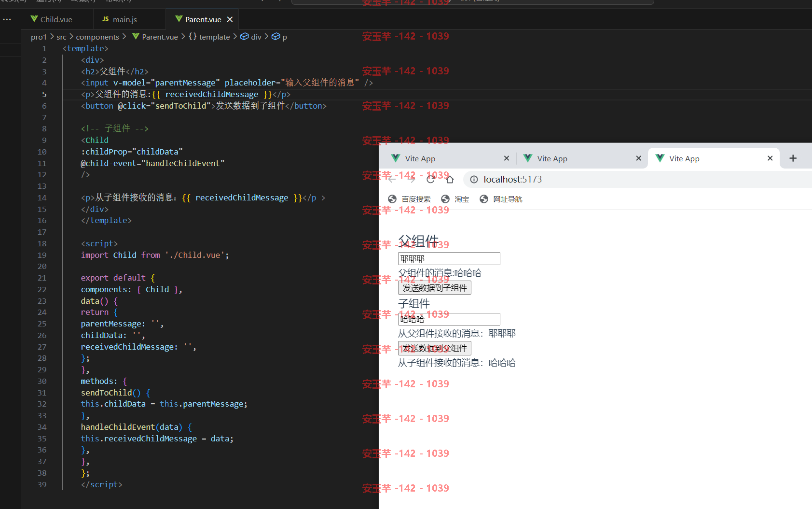The width and height of the screenshot is (812, 509).
Task: Select the Parent.vue editor tab
Action: pos(203,19)
